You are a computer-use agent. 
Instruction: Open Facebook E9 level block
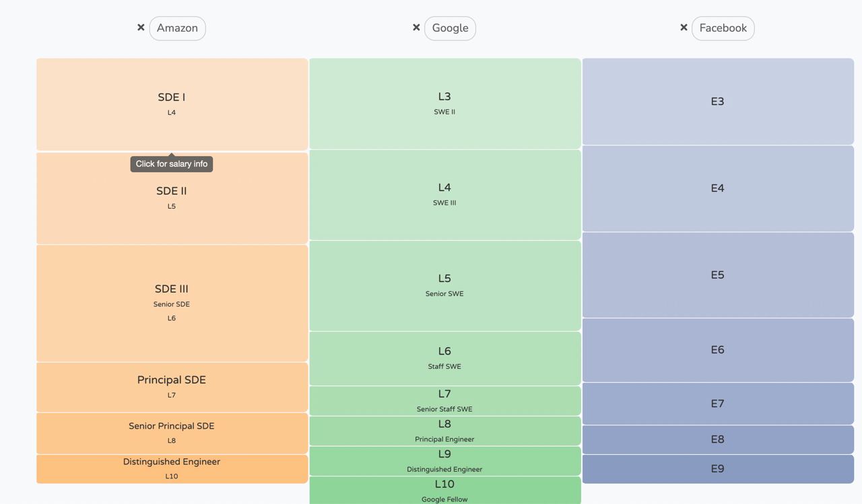(x=718, y=469)
